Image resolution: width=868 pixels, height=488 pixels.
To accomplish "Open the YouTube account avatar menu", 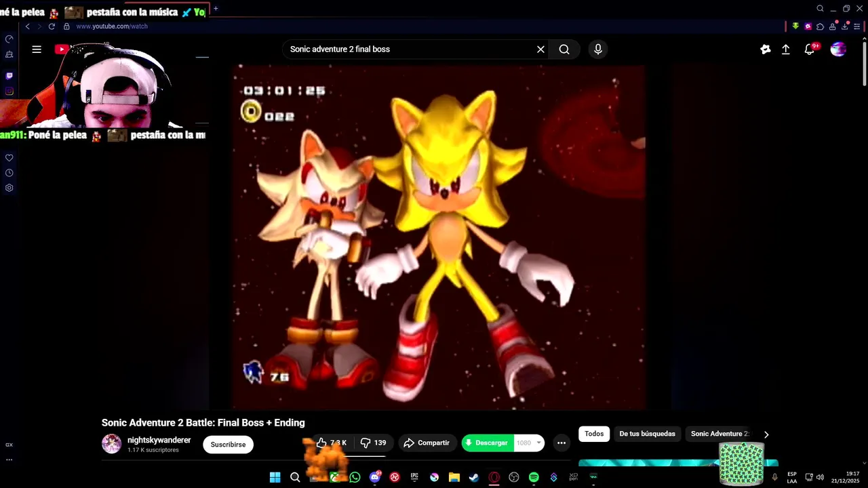I will tap(838, 49).
